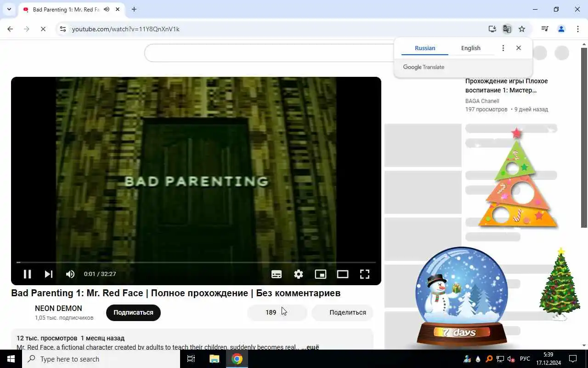Close the Google Translate popup
The height and width of the screenshot is (368, 588).
tap(519, 48)
